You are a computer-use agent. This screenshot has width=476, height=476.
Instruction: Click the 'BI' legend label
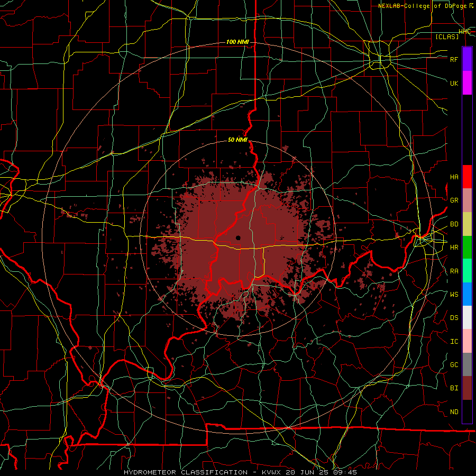[454, 388]
